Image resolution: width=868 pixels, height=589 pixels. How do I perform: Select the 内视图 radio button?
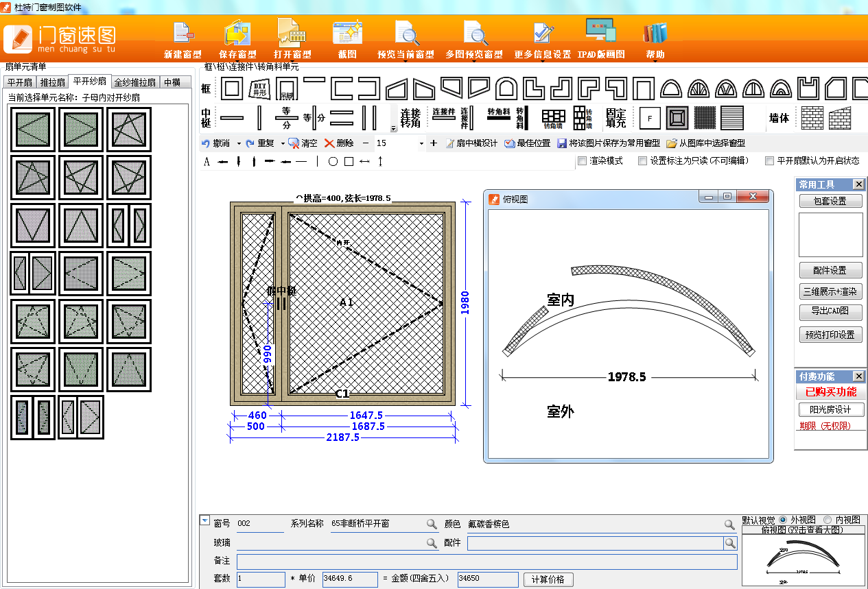click(827, 520)
